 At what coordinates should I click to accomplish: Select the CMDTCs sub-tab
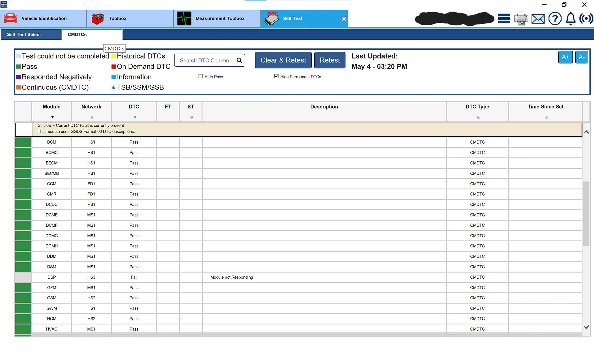pyautogui.click(x=92, y=34)
